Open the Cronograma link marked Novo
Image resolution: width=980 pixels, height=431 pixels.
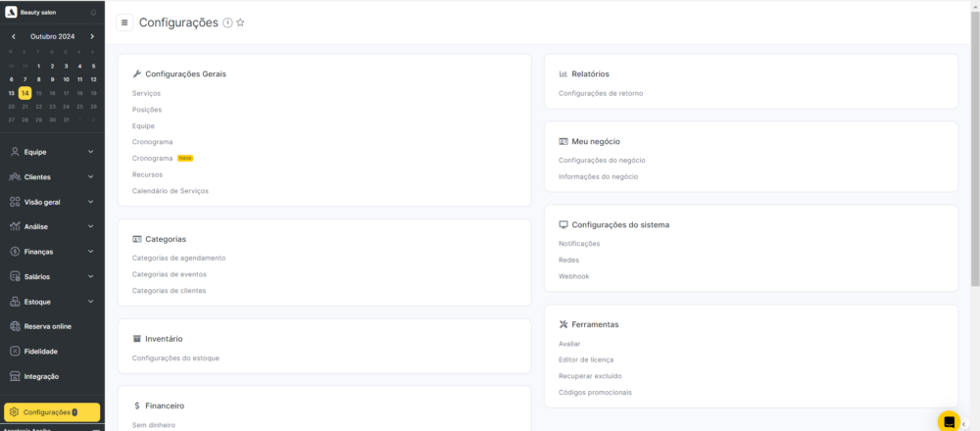pos(153,158)
